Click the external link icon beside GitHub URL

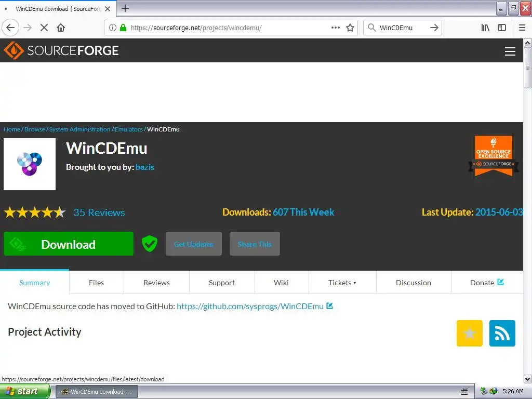coord(329,305)
